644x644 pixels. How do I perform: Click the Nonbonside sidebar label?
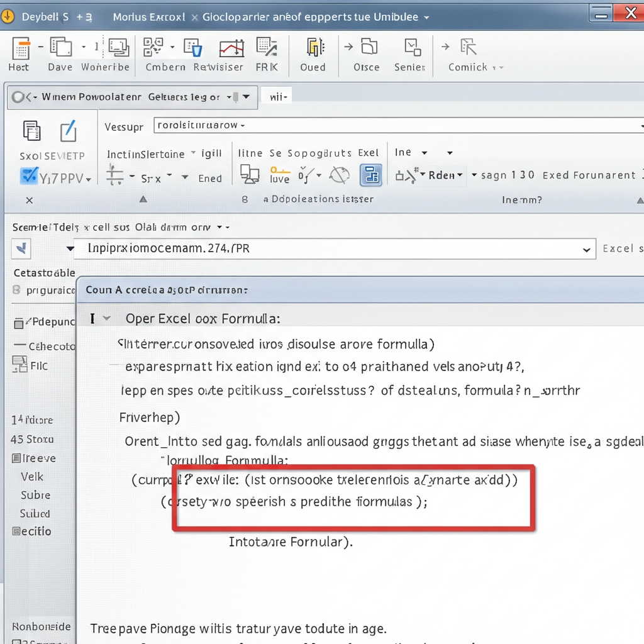click(41, 627)
